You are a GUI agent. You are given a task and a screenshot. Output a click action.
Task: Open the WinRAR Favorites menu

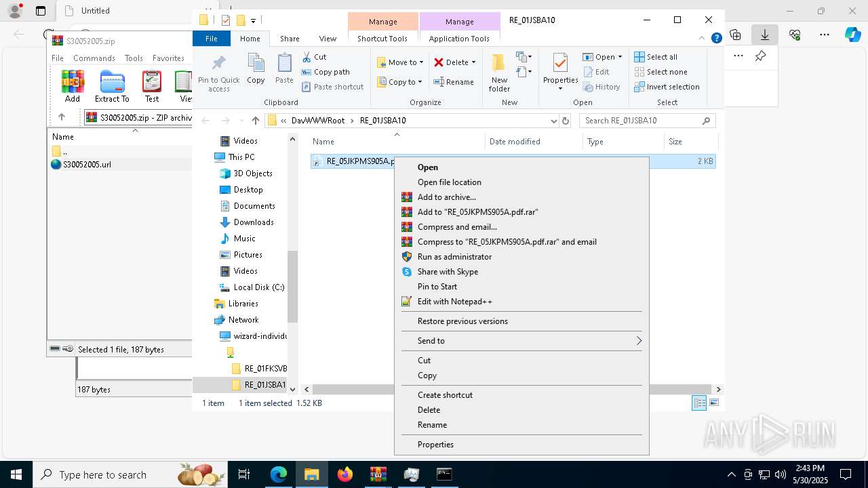point(168,58)
